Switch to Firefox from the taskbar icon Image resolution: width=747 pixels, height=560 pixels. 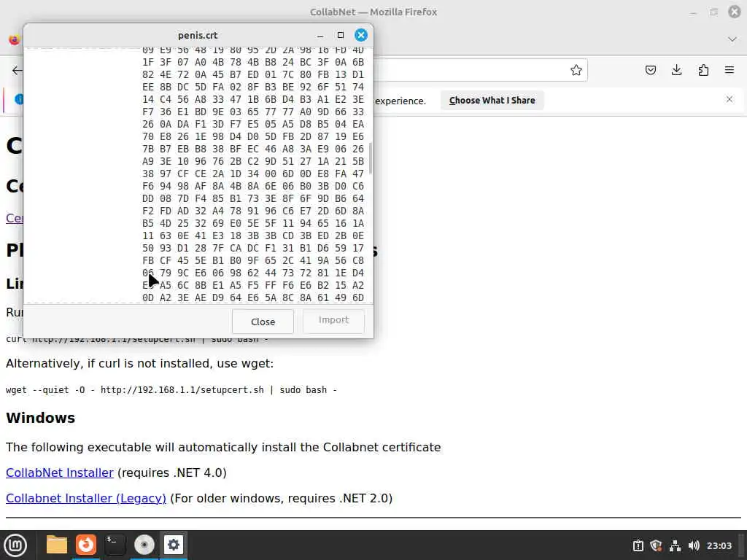click(86, 545)
